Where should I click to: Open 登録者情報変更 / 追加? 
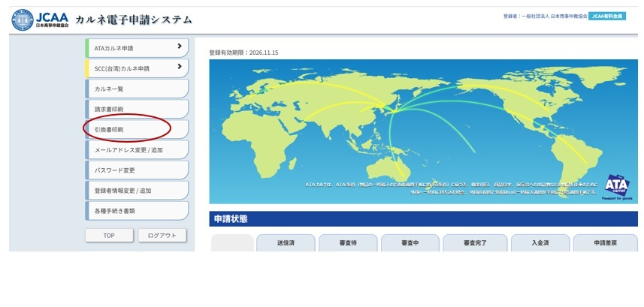pyautogui.click(x=136, y=191)
